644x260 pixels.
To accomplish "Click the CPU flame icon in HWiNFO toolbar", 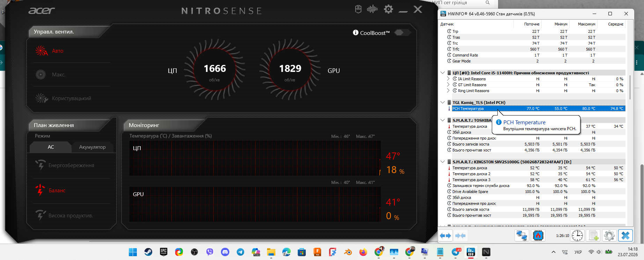I will [x=538, y=236].
